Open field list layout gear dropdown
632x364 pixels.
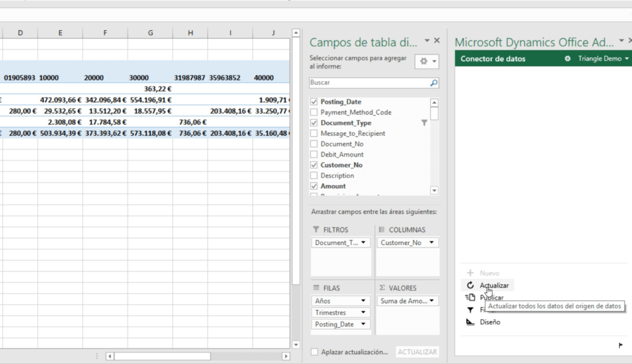[x=427, y=62]
